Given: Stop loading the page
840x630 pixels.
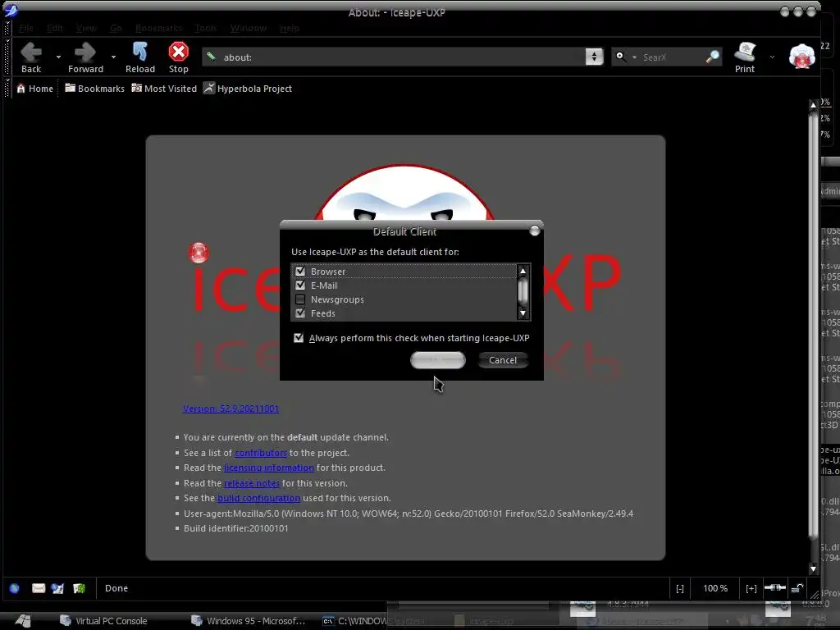Looking at the screenshot, I should pos(178,57).
